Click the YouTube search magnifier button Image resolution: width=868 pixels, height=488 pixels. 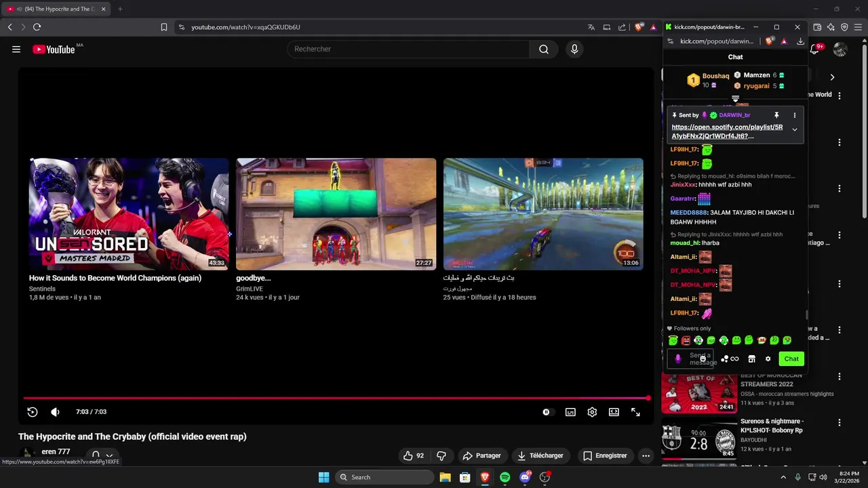(544, 49)
